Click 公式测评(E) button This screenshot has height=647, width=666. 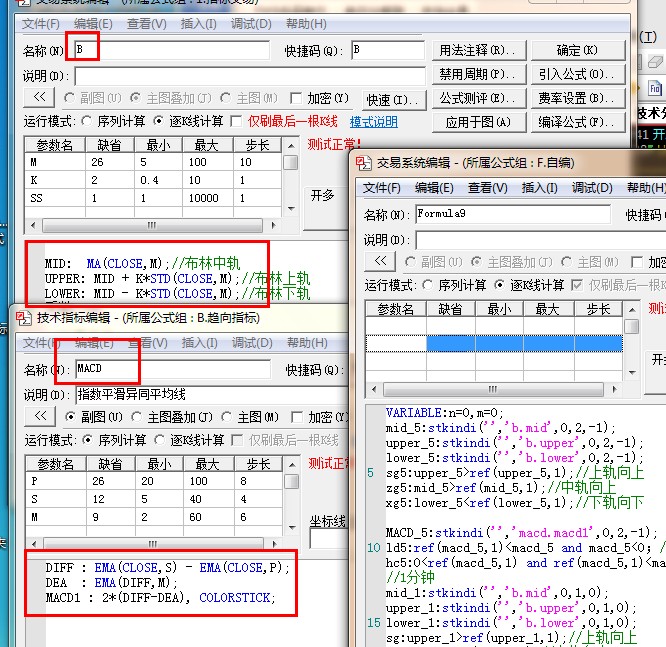479,98
